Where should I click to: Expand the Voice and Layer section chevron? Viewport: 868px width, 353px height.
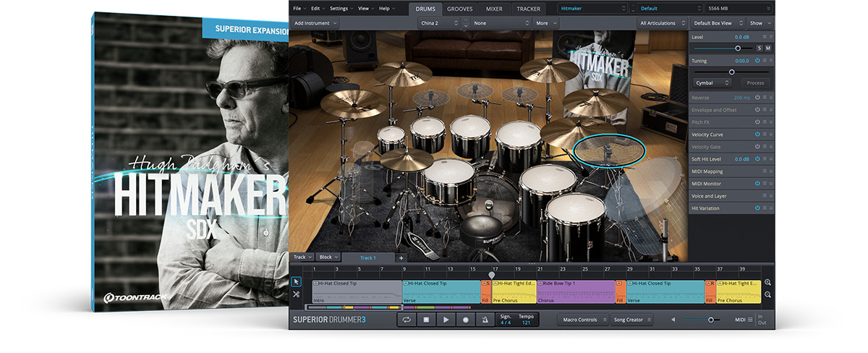771,196
